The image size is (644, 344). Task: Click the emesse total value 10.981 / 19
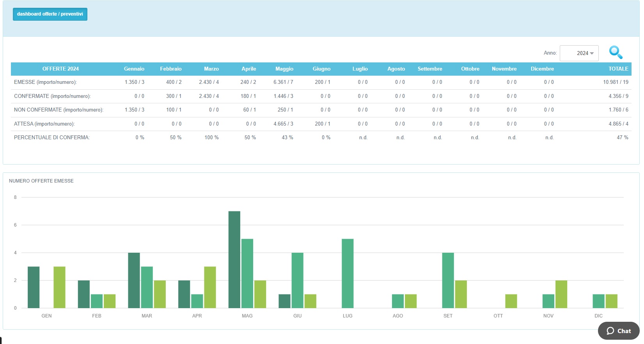coord(616,82)
